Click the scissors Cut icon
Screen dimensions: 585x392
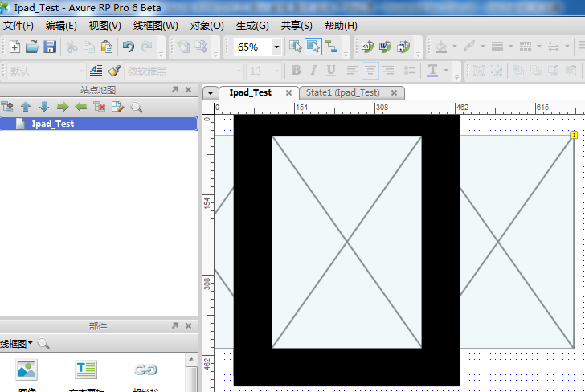click(72, 47)
